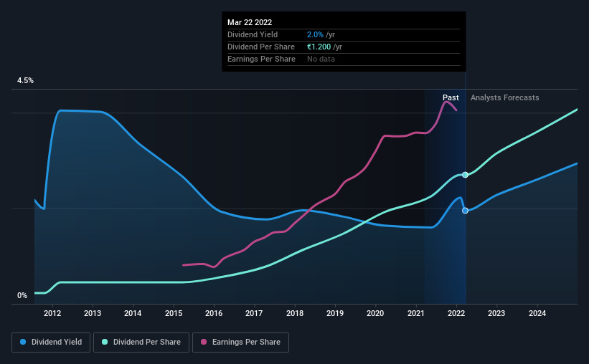The image size is (589, 364).
Task: Click the blue Dividend Yield legend dot
Action: [x=23, y=342]
